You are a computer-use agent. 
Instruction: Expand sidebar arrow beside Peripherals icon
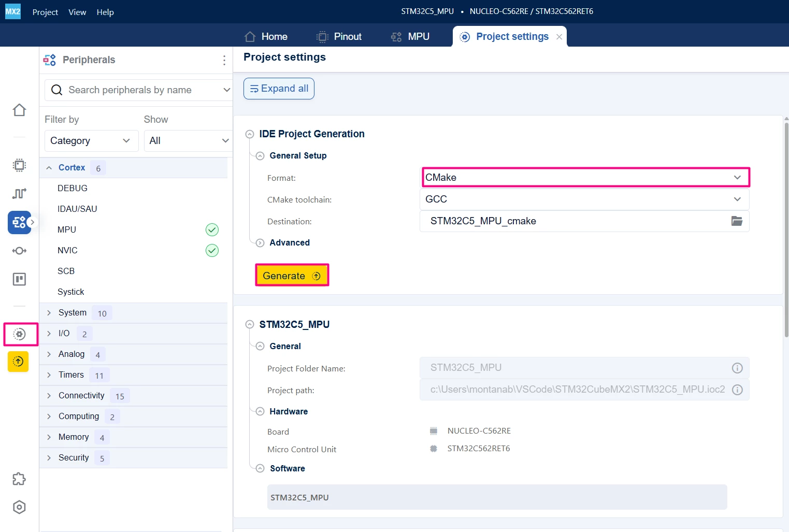[x=32, y=222]
